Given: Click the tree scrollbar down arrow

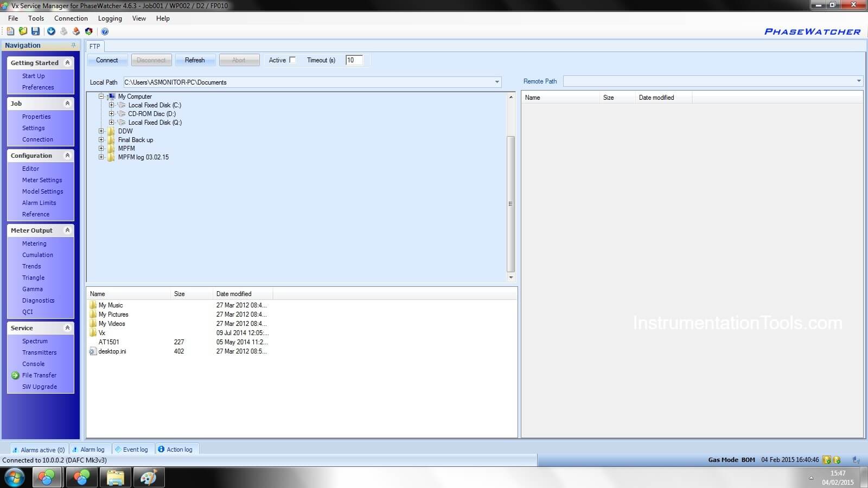Looking at the screenshot, I should coord(510,278).
